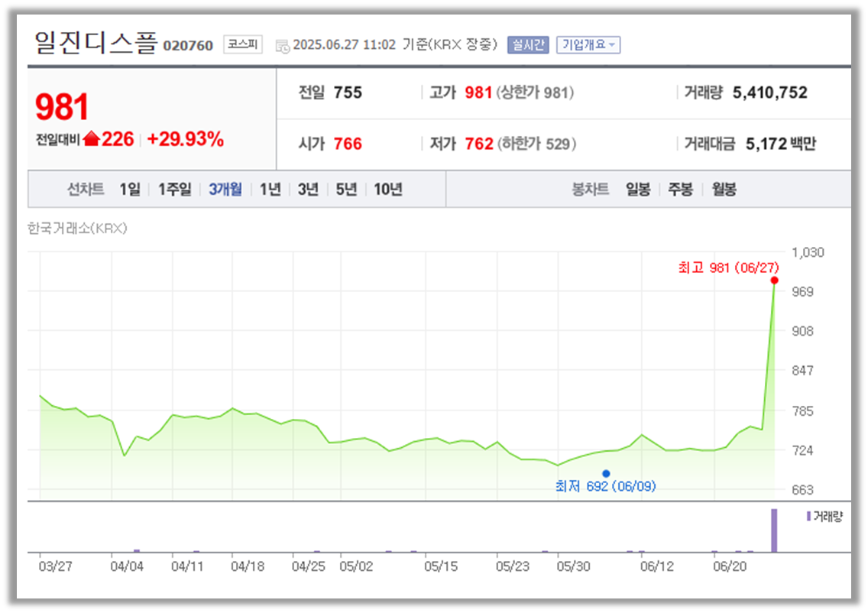
Task: Switch to 일봉 daily candle chart
Action: tap(638, 190)
